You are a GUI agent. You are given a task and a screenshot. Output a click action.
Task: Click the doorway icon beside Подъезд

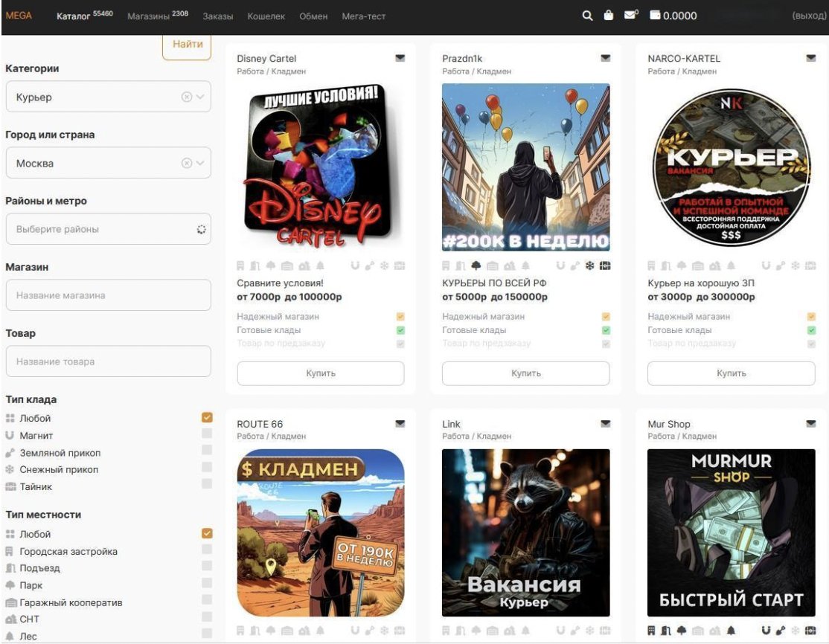[x=10, y=568]
